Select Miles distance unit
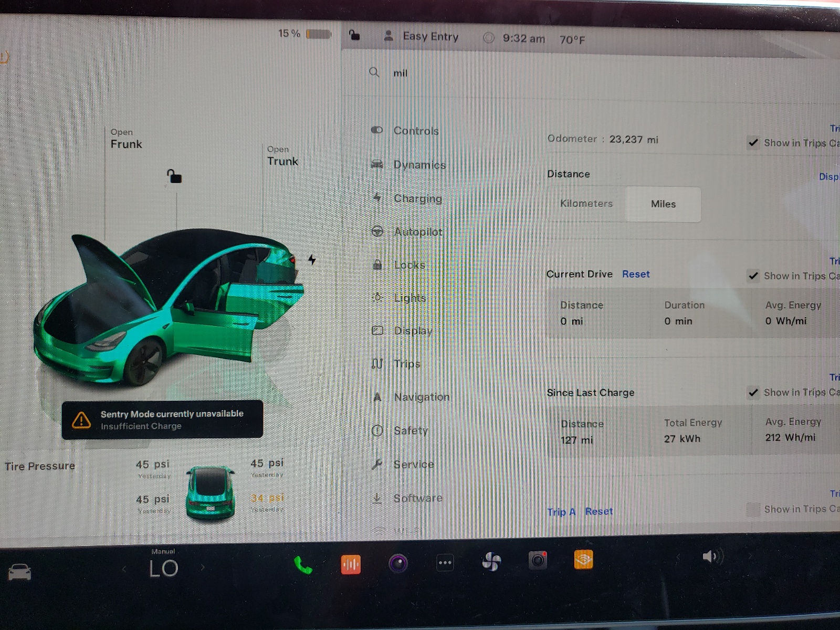This screenshot has width=840, height=630. coord(663,204)
